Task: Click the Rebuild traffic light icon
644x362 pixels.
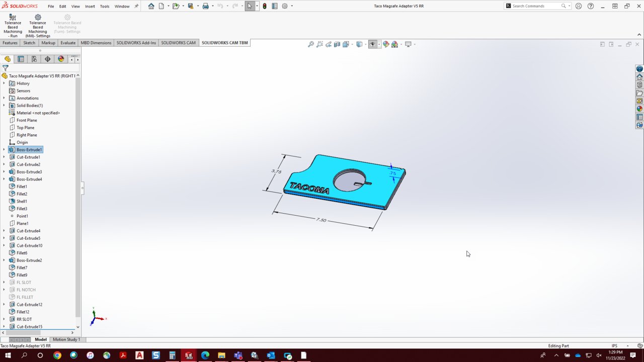Action: coord(265,6)
